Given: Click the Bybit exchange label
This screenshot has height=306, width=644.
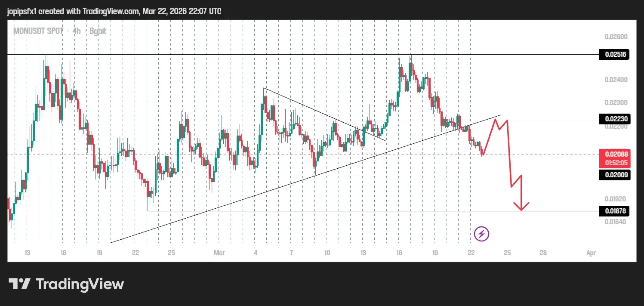Looking at the screenshot, I should [x=98, y=31].
